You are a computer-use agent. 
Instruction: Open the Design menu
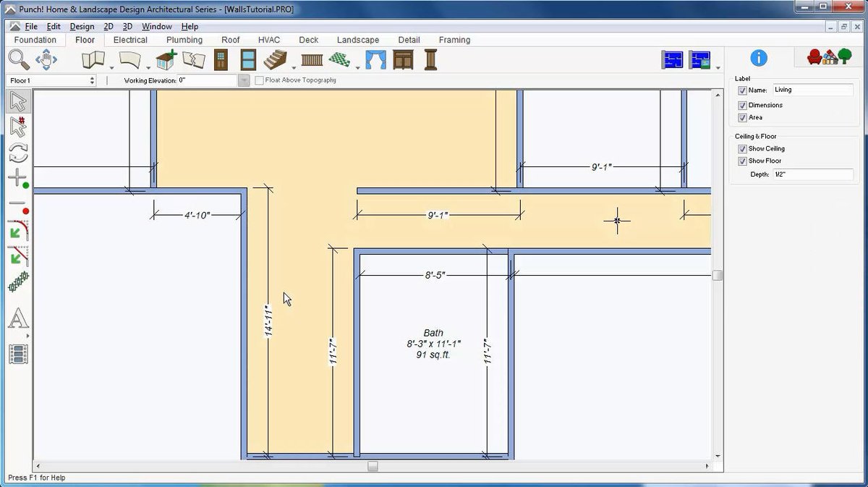[82, 27]
